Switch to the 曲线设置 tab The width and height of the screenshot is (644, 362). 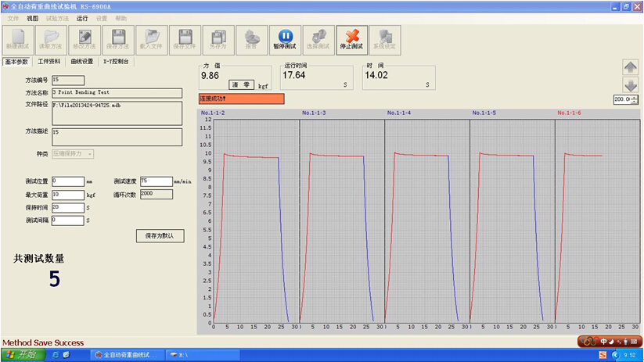[81, 61]
